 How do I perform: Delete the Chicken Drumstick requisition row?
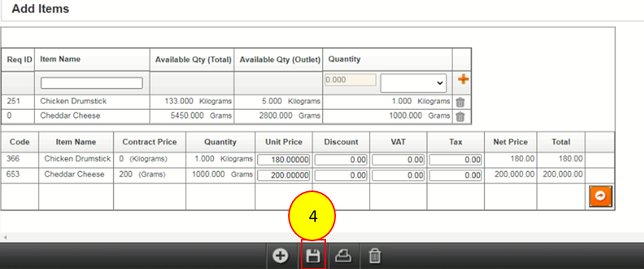click(461, 102)
